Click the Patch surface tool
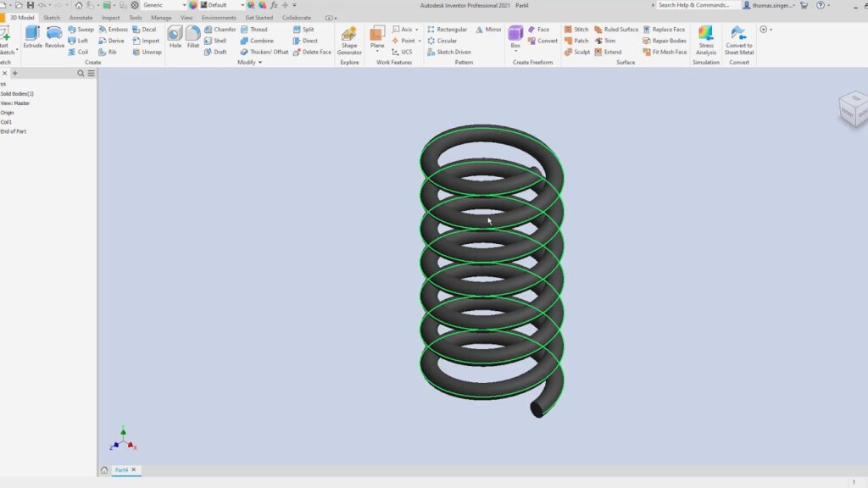Image resolution: width=868 pixels, height=488 pixels. (576, 41)
